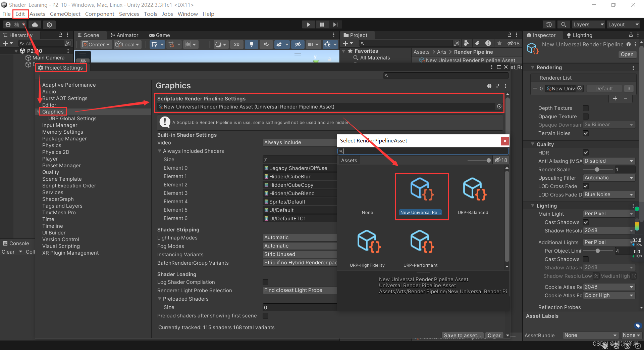Viewport: 644px width, 350px height.
Task: Click the Step frame button
Action: click(x=335, y=25)
